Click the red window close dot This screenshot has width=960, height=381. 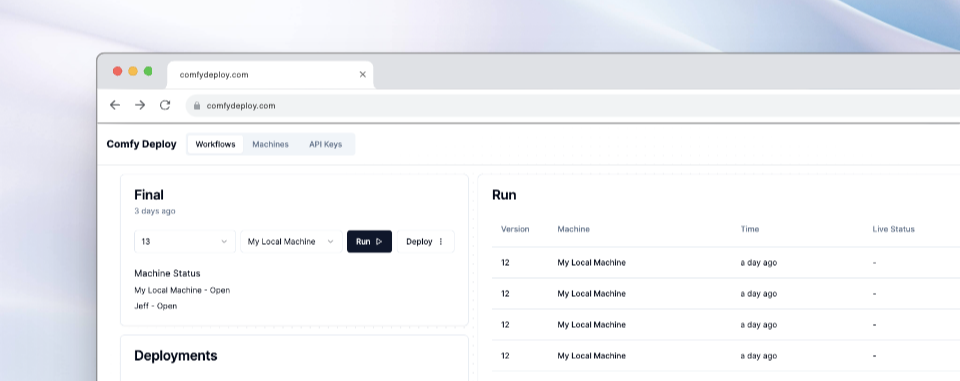[x=118, y=71]
